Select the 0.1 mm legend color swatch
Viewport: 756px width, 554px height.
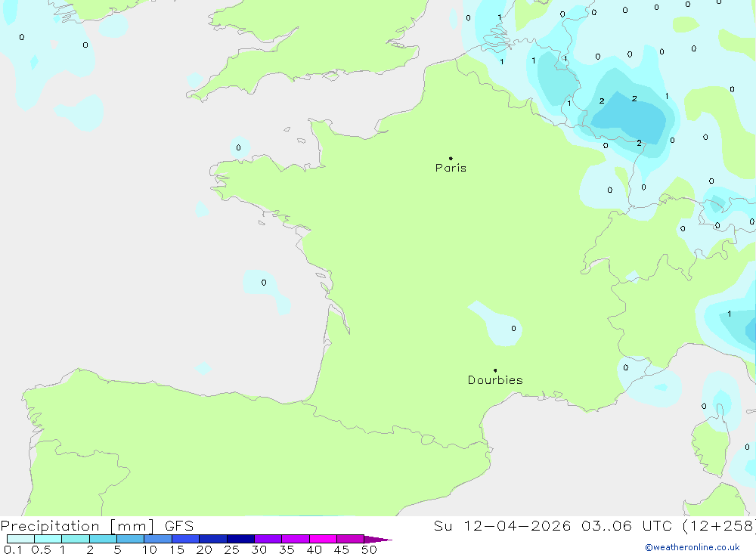coord(20,539)
